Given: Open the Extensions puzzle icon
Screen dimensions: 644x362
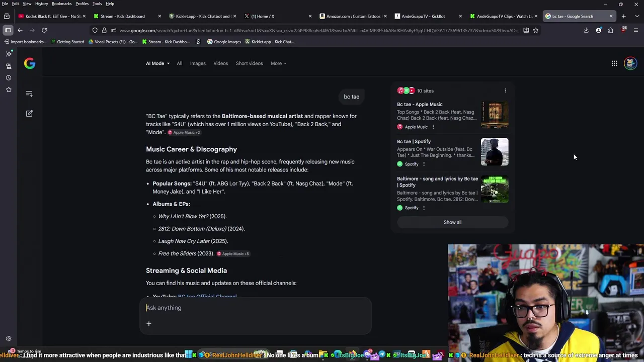Looking at the screenshot, I should click(610, 30).
